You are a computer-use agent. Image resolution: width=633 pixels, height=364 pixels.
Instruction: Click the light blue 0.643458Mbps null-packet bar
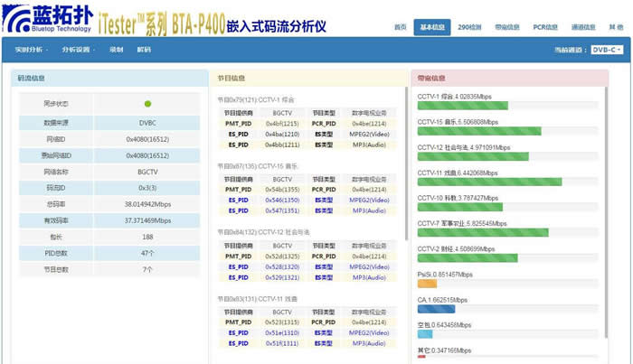(425, 334)
